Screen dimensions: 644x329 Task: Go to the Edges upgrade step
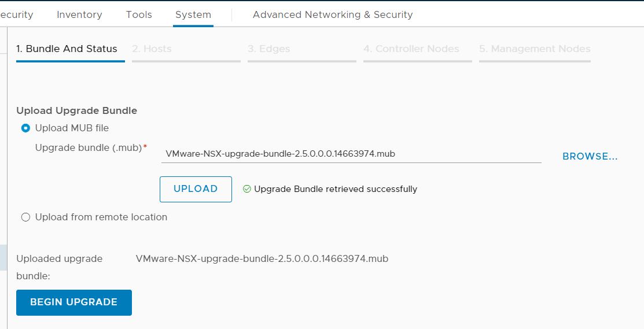coord(268,49)
